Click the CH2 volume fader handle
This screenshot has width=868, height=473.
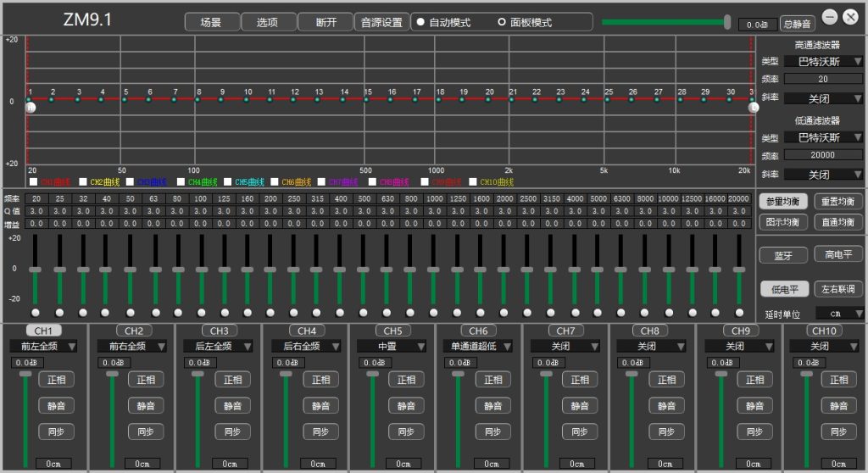click(113, 374)
